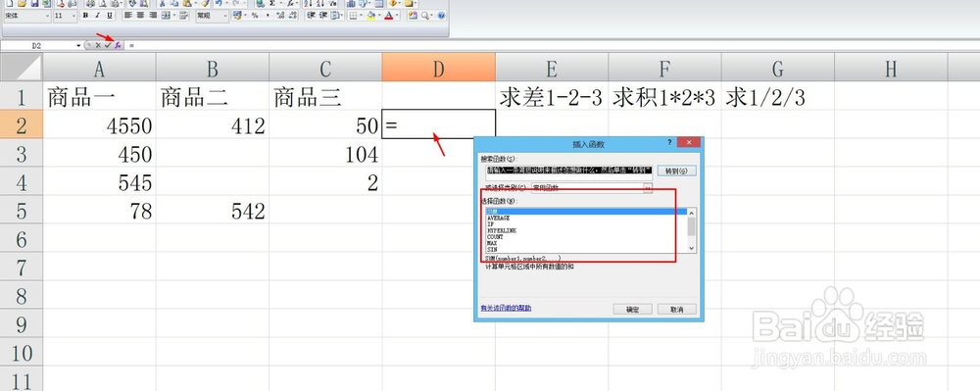
Task: Click the 转到 Go button in dialog
Action: [677, 171]
